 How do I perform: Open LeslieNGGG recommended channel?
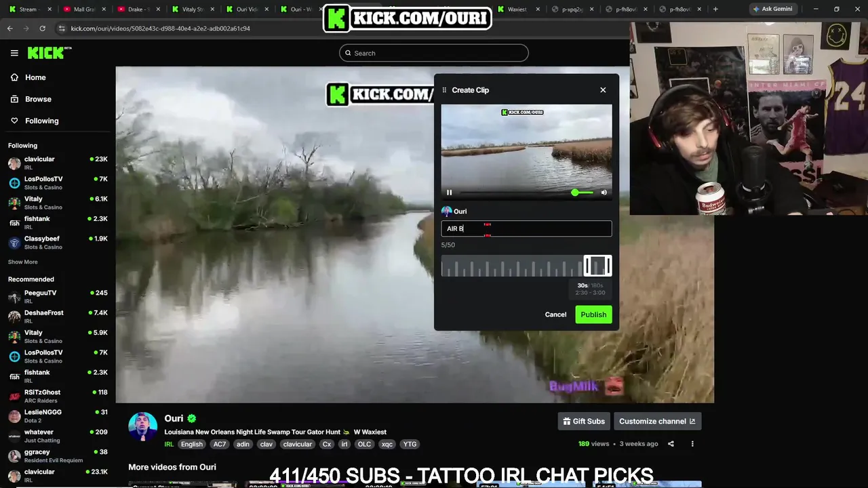pyautogui.click(x=58, y=416)
